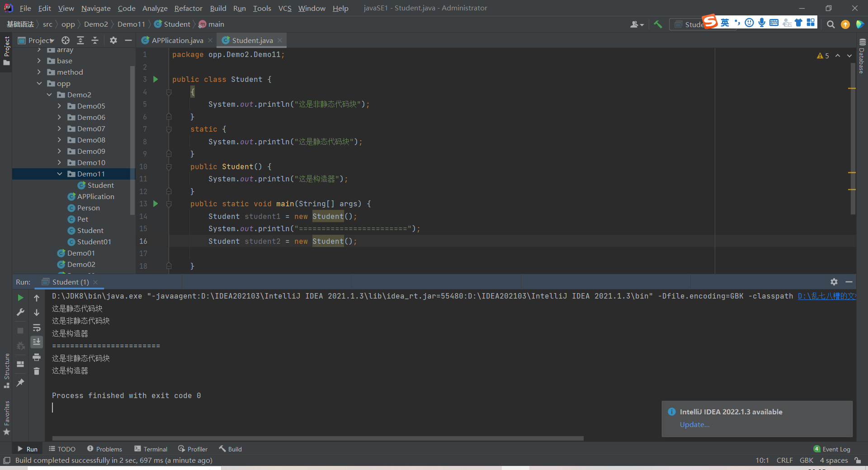The image size is (868, 470).
Task: Toggle the Sogou IME English mode indicator
Action: (x=725, y=23)
